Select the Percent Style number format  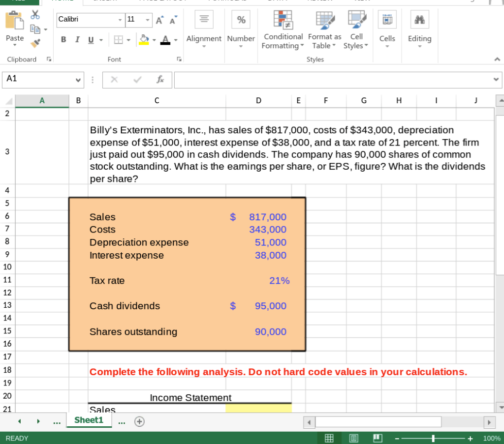[x=241, y=20]
